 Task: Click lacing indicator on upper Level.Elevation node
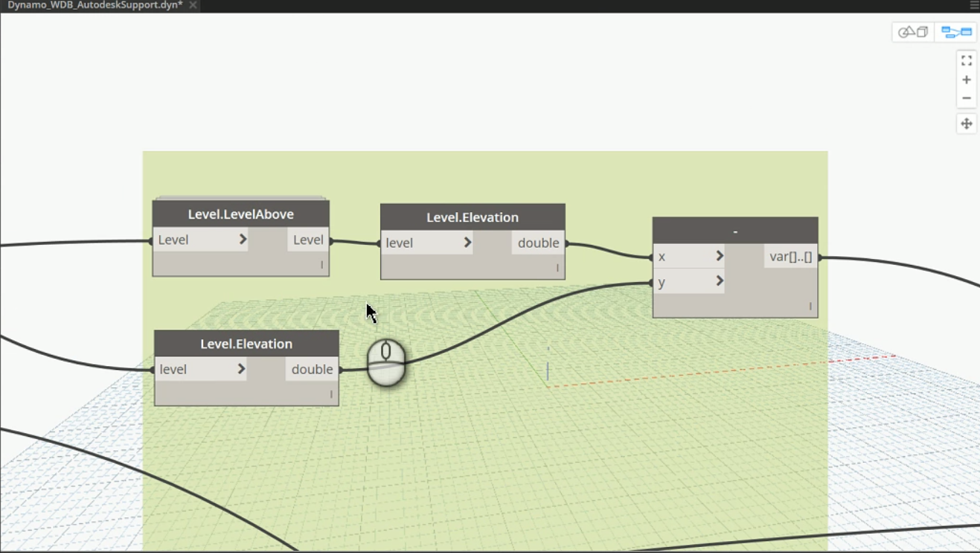[x=558, y=267]
